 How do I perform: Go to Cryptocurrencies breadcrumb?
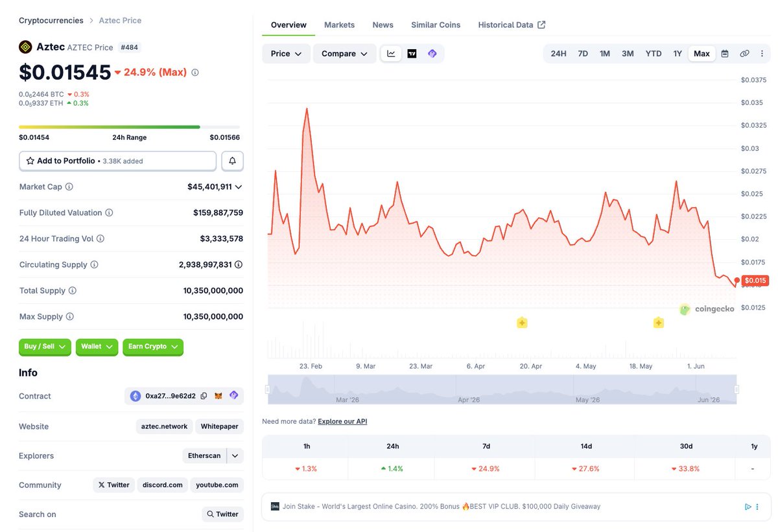point(51,21)
